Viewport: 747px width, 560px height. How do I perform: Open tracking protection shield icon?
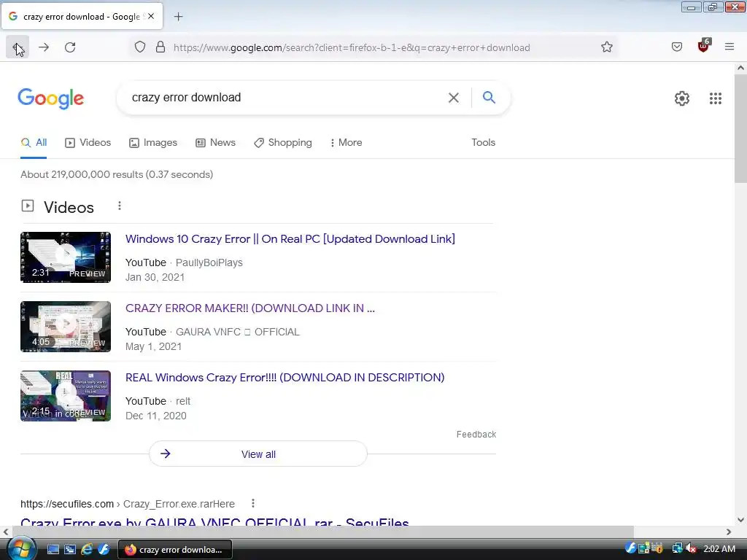(x=139, y=47)
